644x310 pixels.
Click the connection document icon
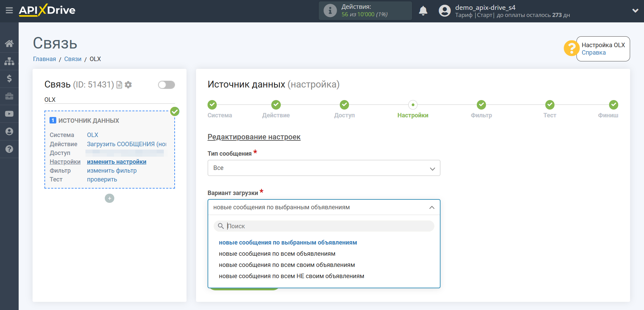[x=119, y=85]
